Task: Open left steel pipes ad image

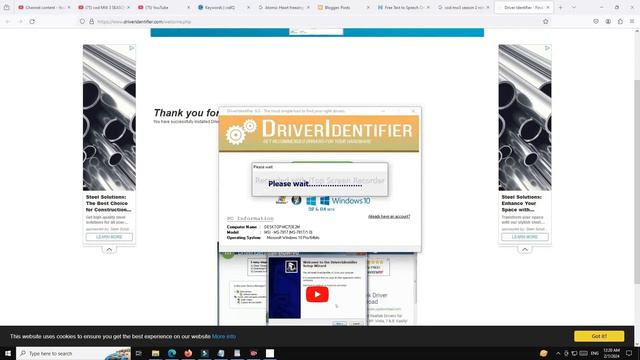Action: coord(109,118)
